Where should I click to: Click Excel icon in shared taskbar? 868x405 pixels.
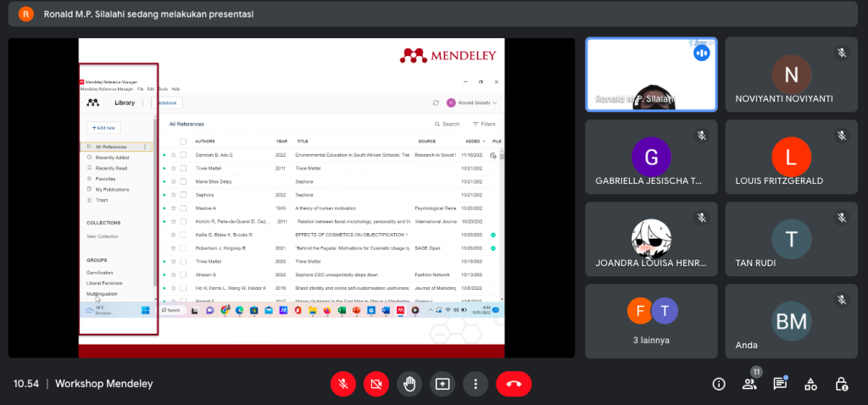pos(342,310)
